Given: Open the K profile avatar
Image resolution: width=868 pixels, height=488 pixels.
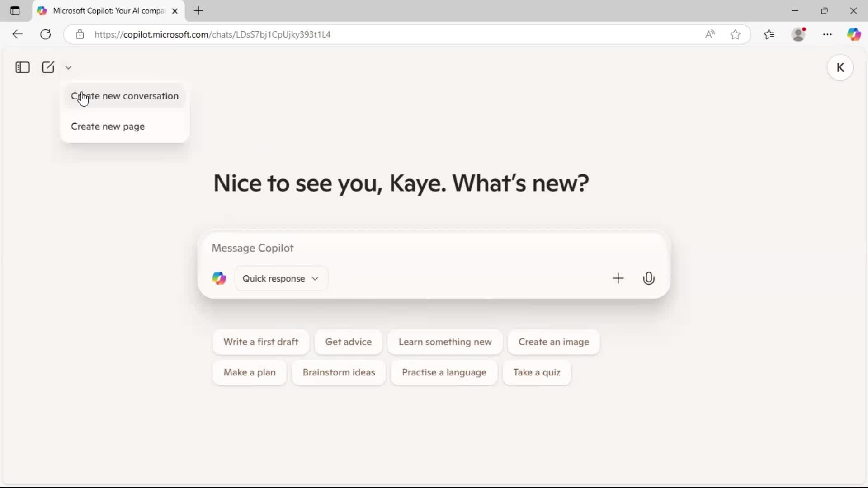Looking at the screenshot, I should [840, 68].
